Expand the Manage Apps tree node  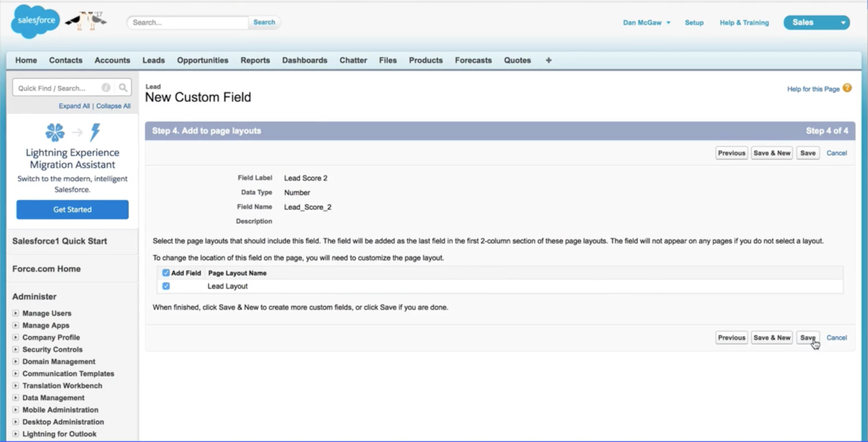pyautogui.click(x=16, y=325)
